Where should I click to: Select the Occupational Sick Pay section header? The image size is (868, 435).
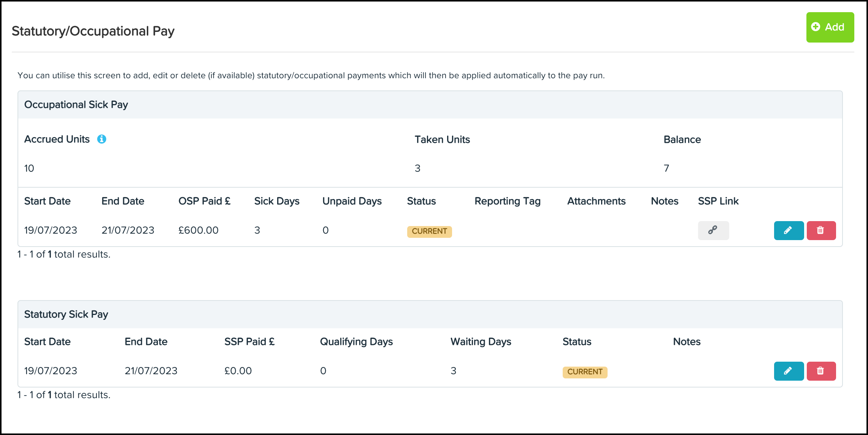76,104
